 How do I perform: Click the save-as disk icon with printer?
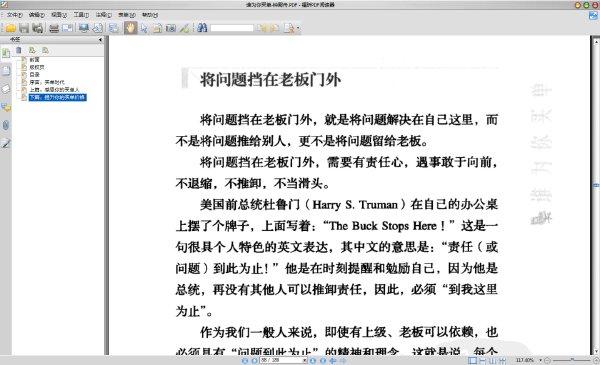[x=38, y=28]
